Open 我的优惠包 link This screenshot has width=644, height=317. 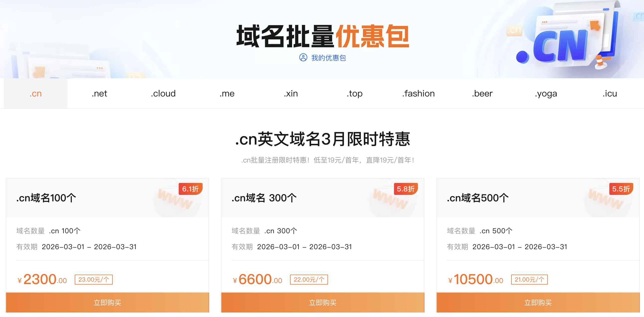328,58
